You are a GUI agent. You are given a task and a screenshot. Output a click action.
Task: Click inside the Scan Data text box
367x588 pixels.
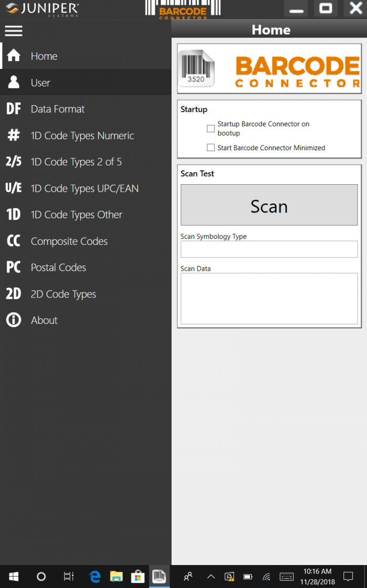click(x=269, y=298)
